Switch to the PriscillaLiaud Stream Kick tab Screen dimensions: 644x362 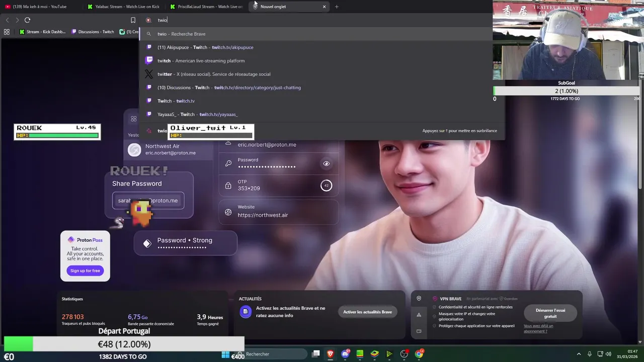[x=206, y=7]
